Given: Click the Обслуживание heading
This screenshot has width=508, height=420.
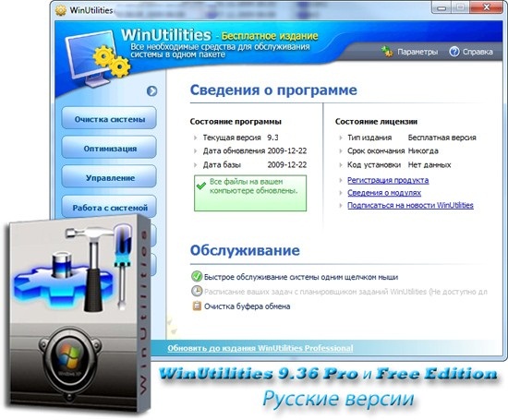Looking at the screenshot, I should (245, 250).
